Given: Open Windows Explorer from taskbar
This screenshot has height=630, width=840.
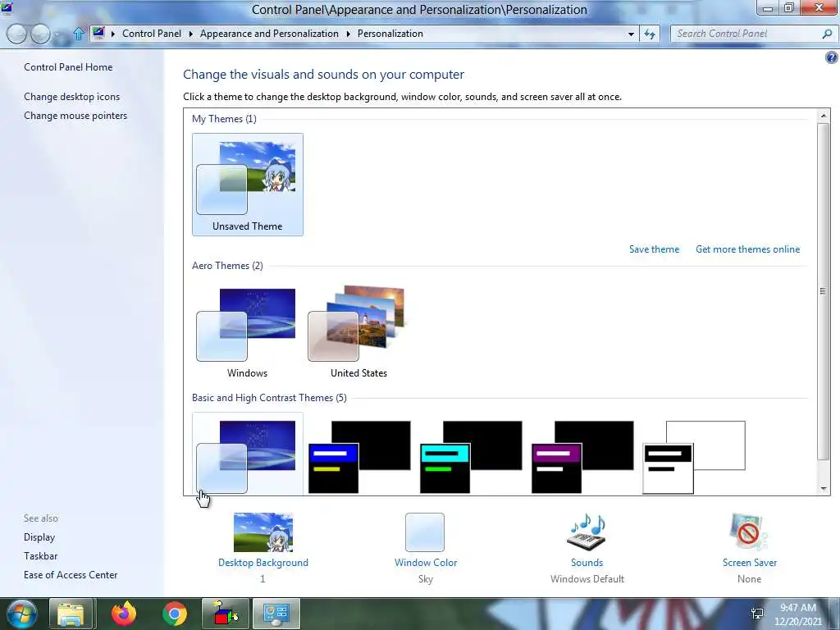Looking at the screenshot, I should click(x=71, y=614).
